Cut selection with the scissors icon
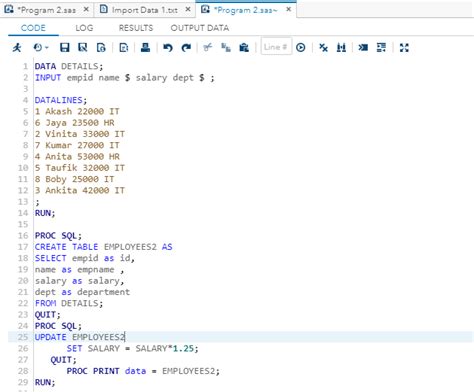 click(x=208, y=48)
